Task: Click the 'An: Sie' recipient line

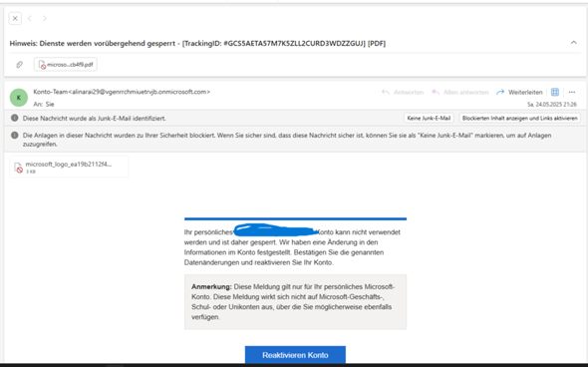Action: pyautogui.click(x=44, y=105)
